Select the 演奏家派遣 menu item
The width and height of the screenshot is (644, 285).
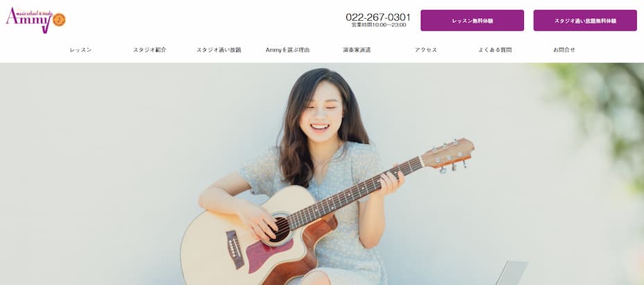[357, 50]
